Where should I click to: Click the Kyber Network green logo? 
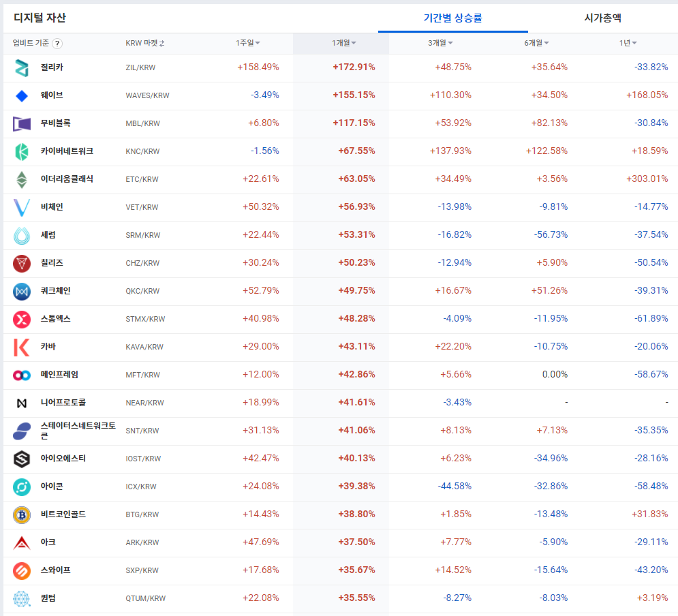pyautogui.click(x=22, y=152)
